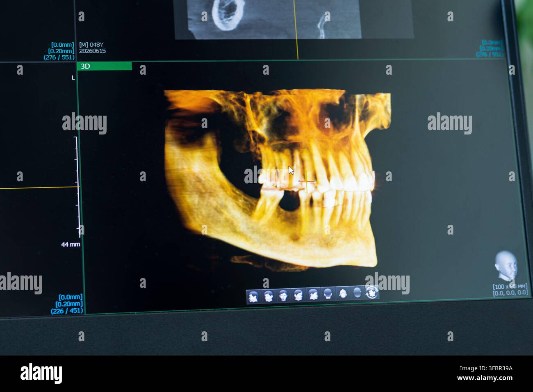Click the "44 mm" scale label

point(71,244)
